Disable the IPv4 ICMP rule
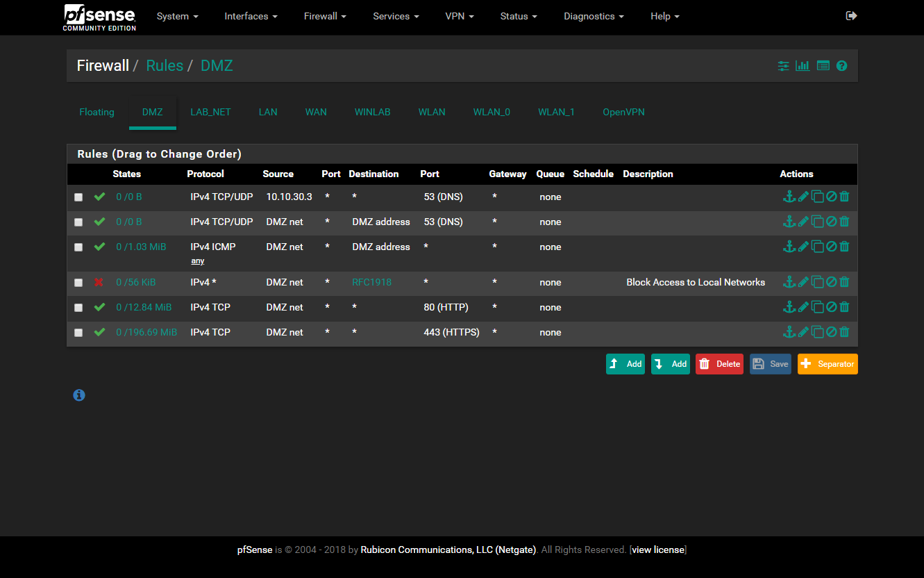 coord(831,247)
